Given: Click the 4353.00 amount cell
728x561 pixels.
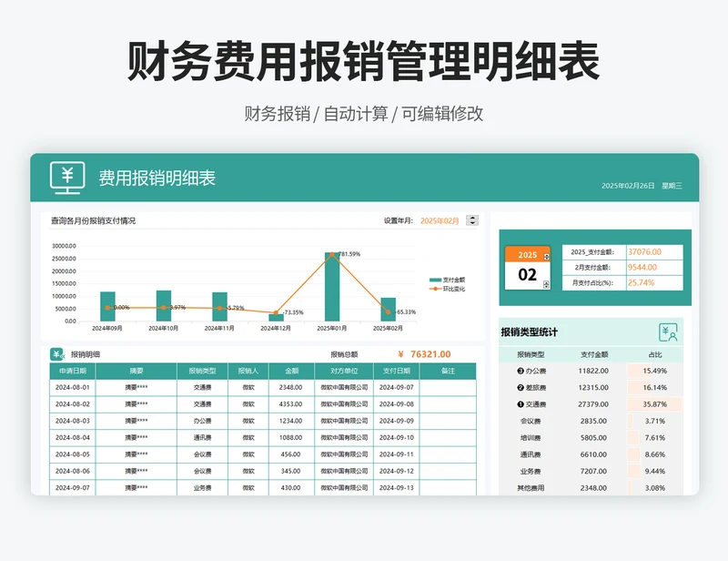Looking at the screenshot, I should (x=290, y=403).
